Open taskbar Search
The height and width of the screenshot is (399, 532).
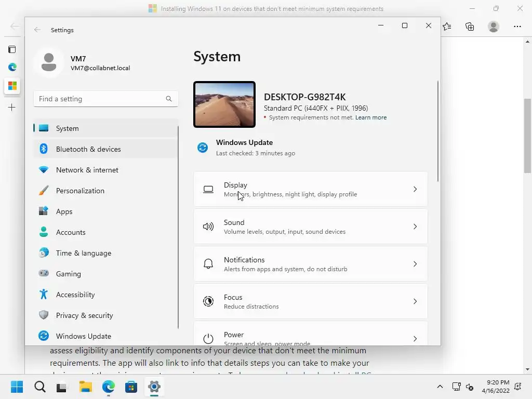click(x=39, y=387)
